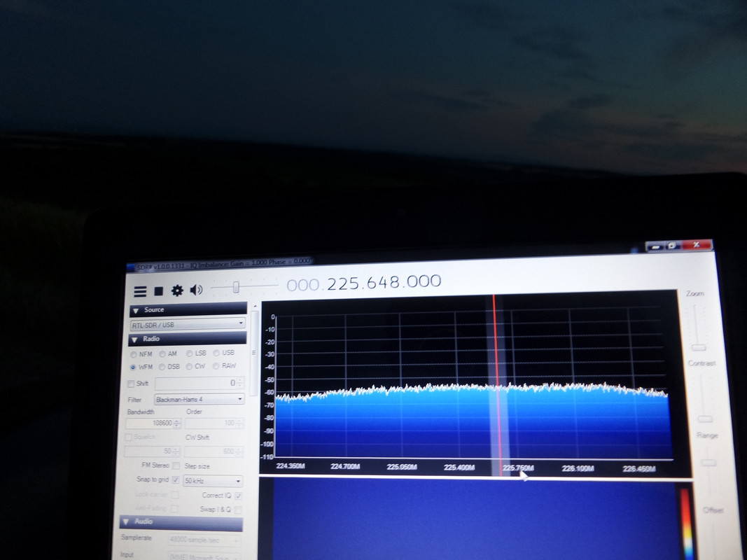
Task: Select AM mode
Action: click(162, 353)
